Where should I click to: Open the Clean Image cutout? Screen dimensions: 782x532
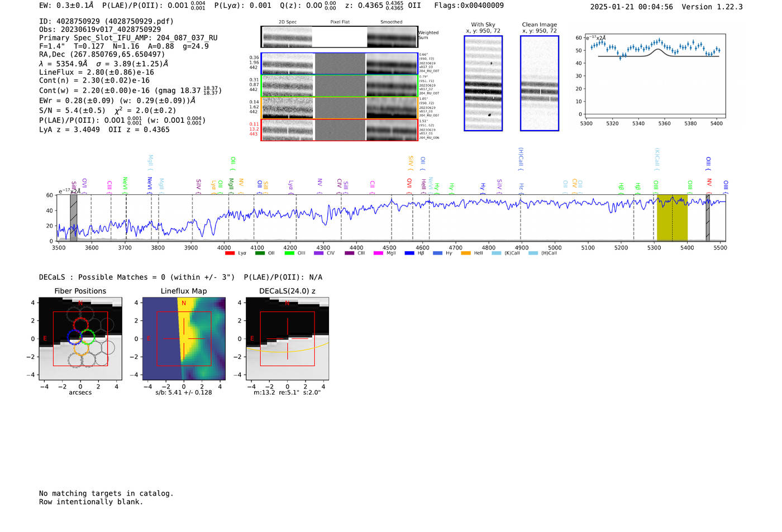pos(540,83)
